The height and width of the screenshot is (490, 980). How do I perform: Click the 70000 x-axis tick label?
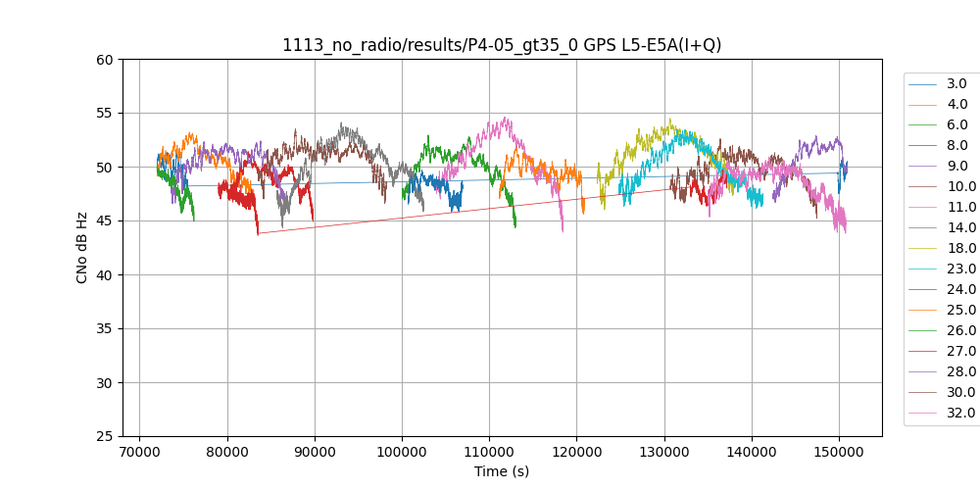(x=140, y=452)
